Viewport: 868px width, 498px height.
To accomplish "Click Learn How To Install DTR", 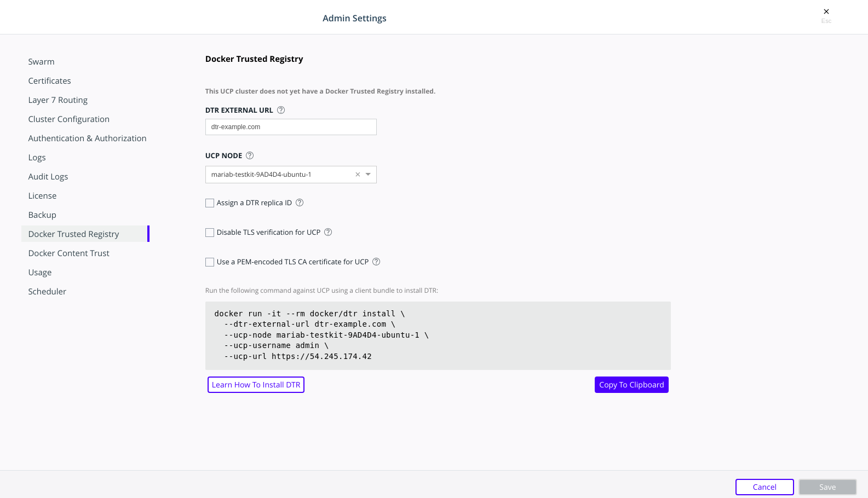I will 256,385.
